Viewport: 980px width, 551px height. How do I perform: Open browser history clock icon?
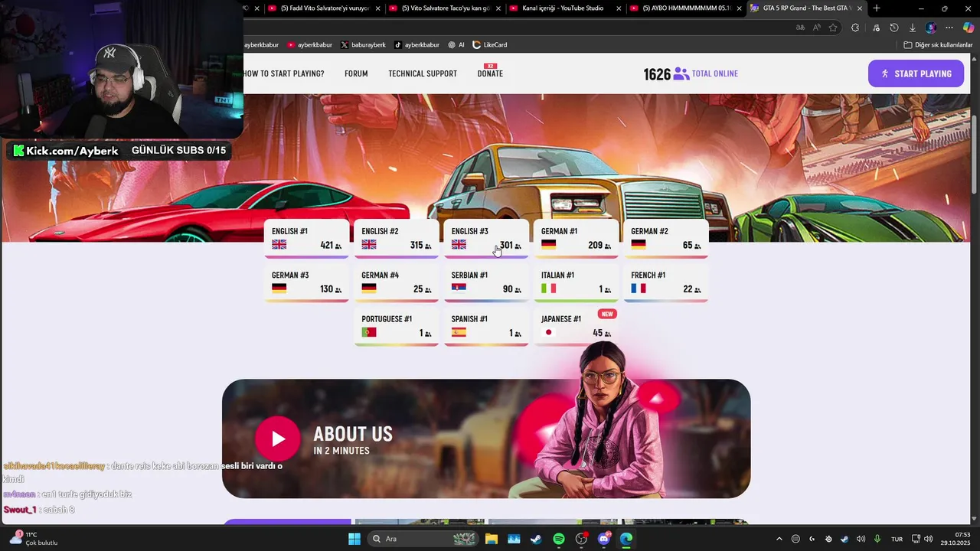click(893, 28)
